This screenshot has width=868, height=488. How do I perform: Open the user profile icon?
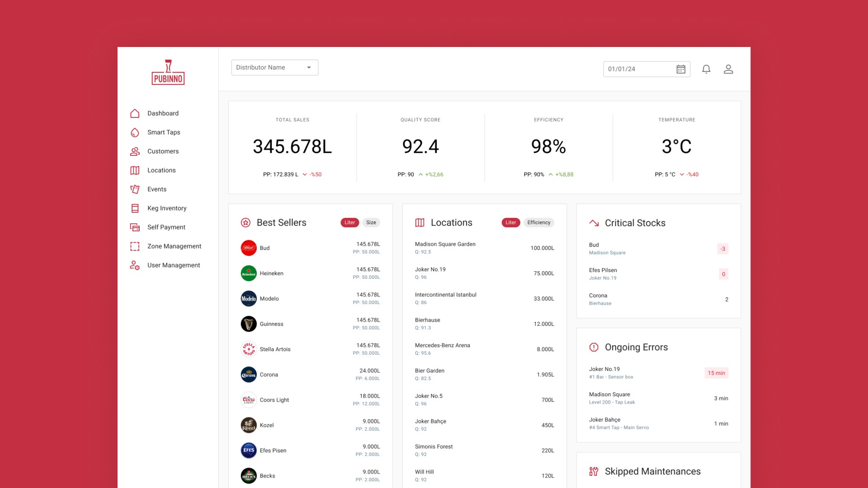point(728,69)
